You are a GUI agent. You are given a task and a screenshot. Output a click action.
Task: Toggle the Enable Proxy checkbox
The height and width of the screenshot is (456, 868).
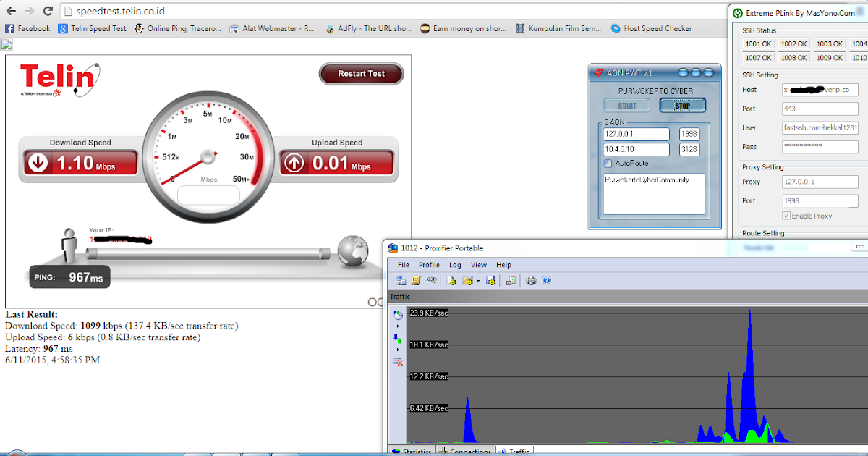[x=786, y=216]
